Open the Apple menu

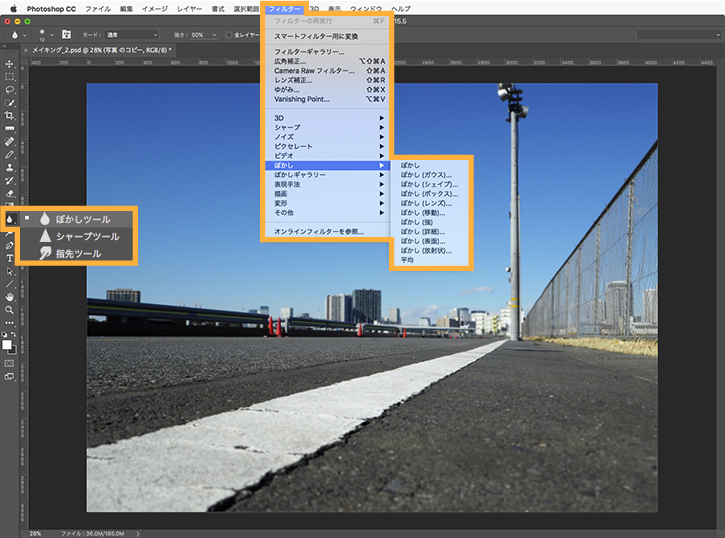click(x=13, y=8)
